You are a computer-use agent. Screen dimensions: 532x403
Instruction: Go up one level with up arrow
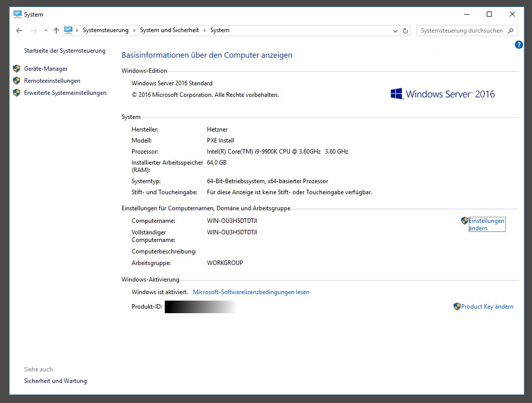pyautogui.click(x=56, y=31)
